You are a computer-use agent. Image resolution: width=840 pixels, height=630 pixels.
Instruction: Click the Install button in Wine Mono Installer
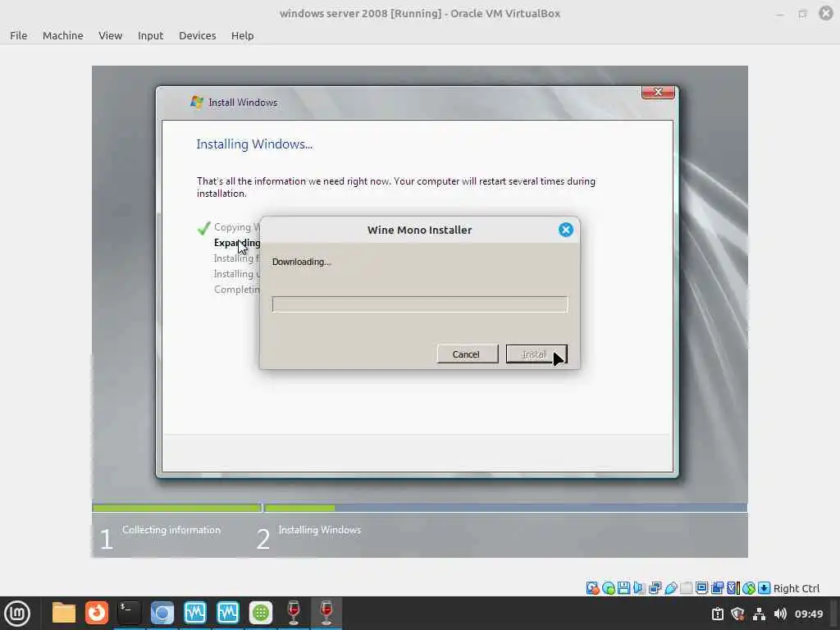(536, 354)
